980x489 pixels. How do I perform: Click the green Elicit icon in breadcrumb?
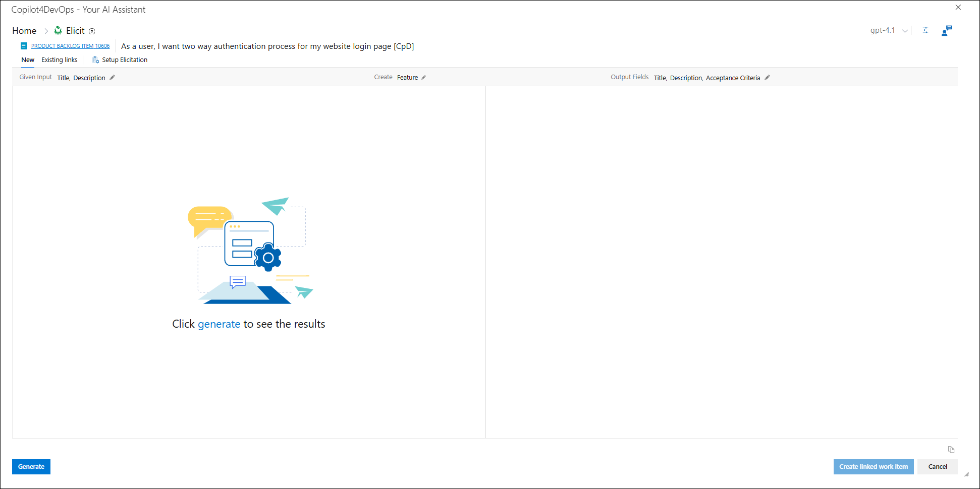coord(58,31)
